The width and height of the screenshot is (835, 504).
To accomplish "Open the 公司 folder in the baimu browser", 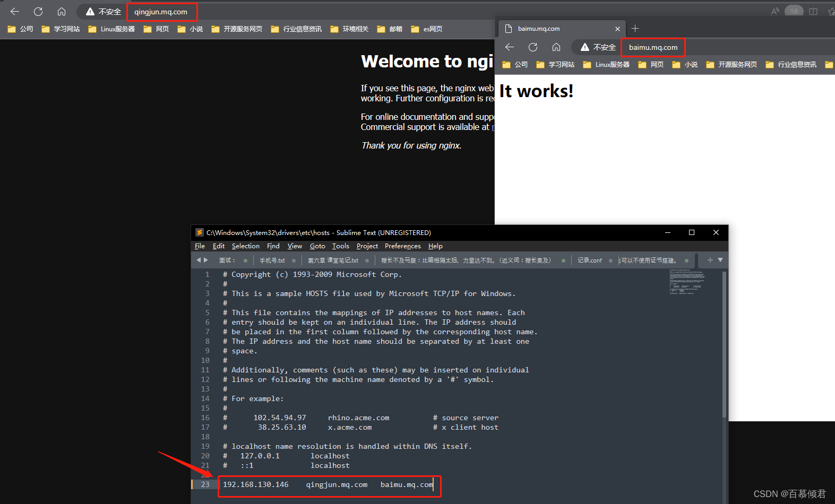I will (515, 65).
